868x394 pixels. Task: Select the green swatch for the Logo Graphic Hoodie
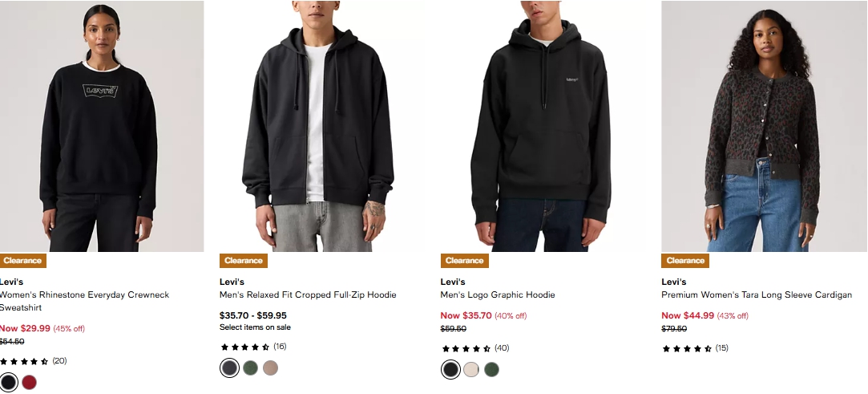point(491,369)
